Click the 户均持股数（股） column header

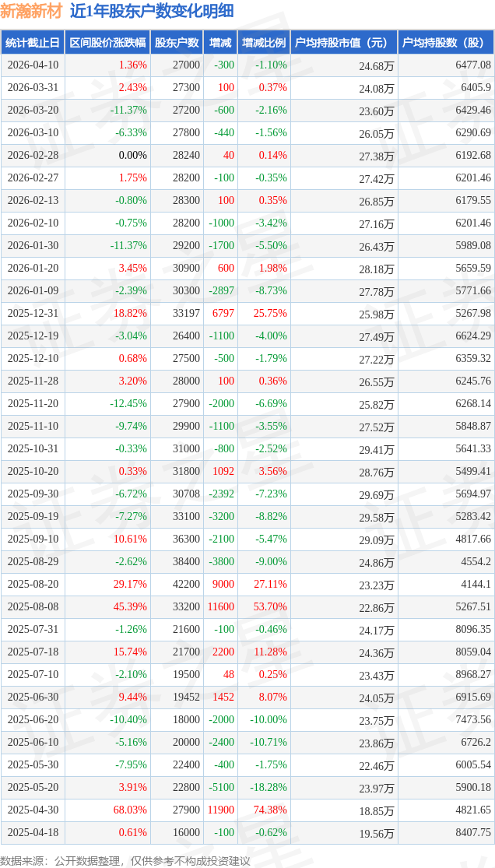(445, 43)
